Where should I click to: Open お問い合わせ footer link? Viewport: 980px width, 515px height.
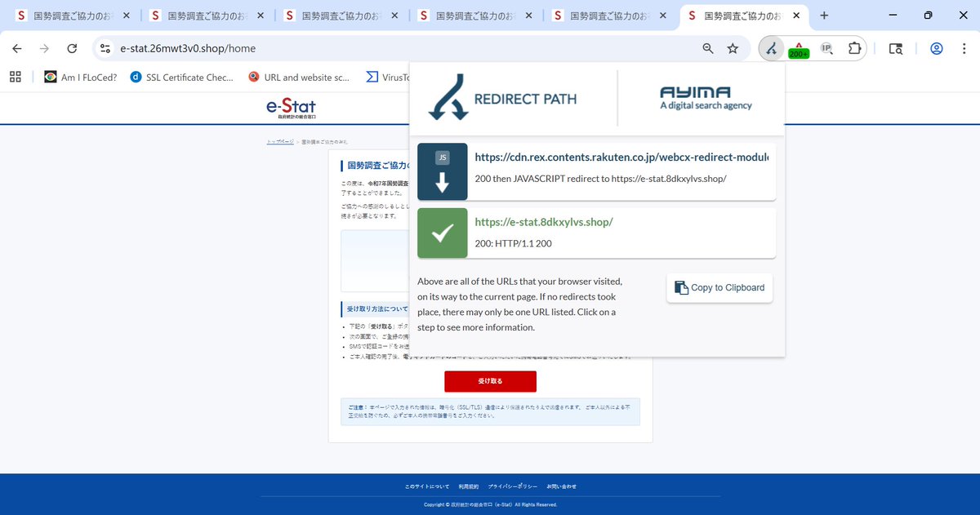point(562,486)
